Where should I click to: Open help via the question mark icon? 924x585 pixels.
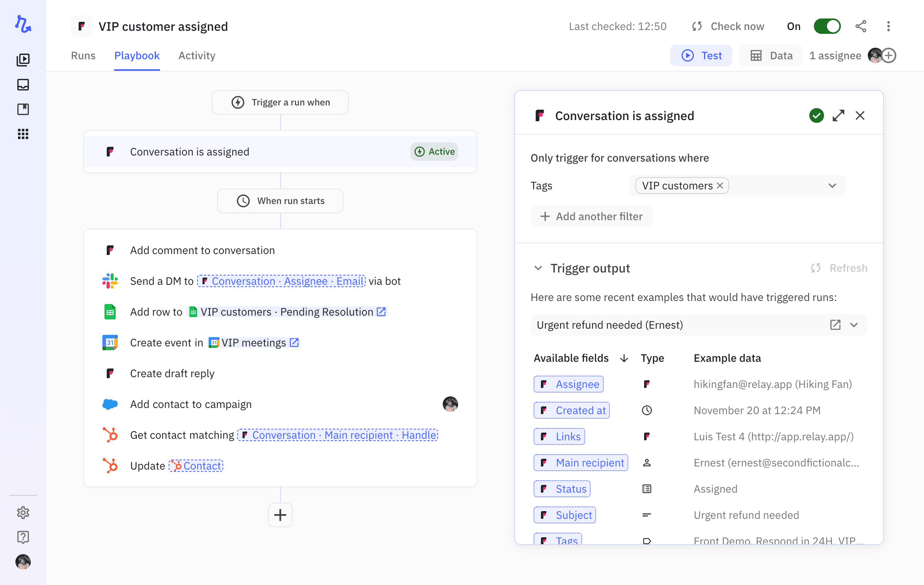pyautogui.click(x=23, y=537)
